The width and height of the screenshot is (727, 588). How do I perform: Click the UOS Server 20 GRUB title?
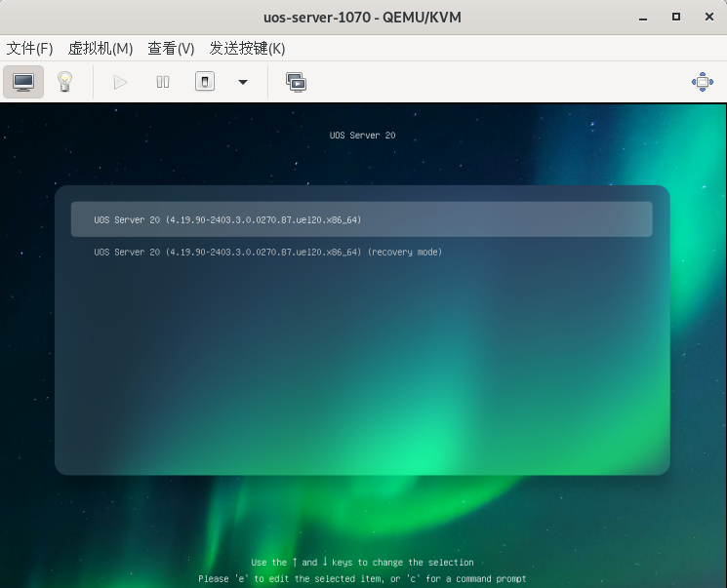[x=362, y=136]
